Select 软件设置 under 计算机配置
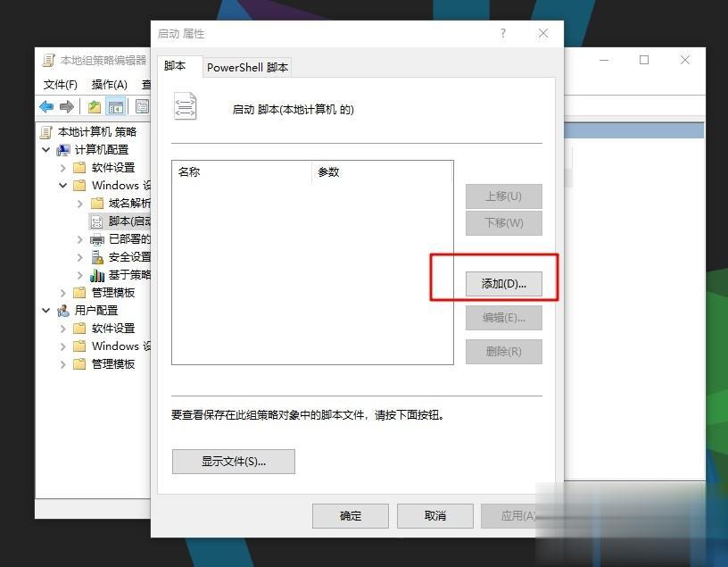Viewport: 728px width, 567px height. pos(112,168)
